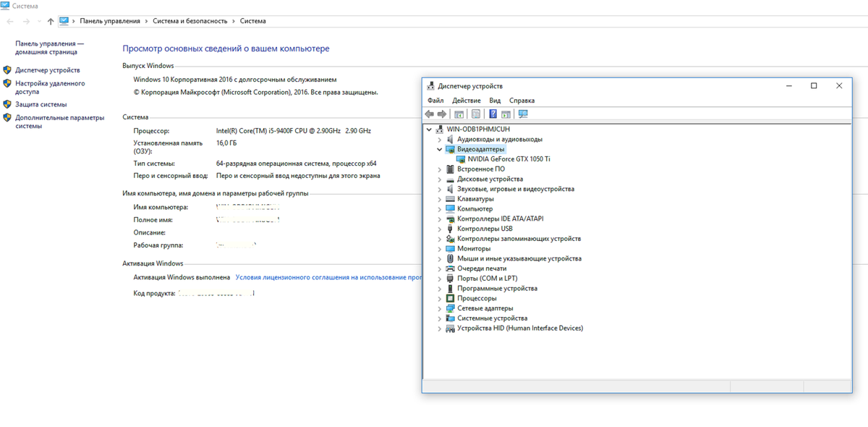This screenshot has height=427, width=868.
Task: Toggle the console tree toolbar icon
Action: [459, 114]
